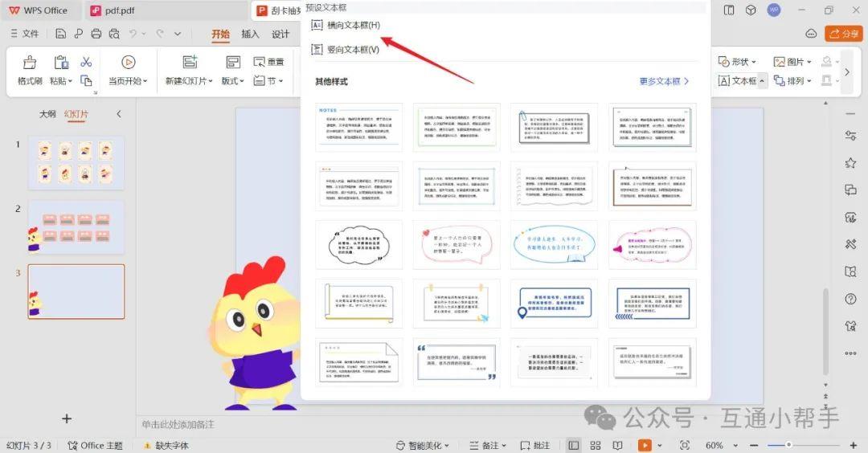Click the tools icon in right sidebar
The height and width of the screenshot is (453, 868).
[850, 244]
